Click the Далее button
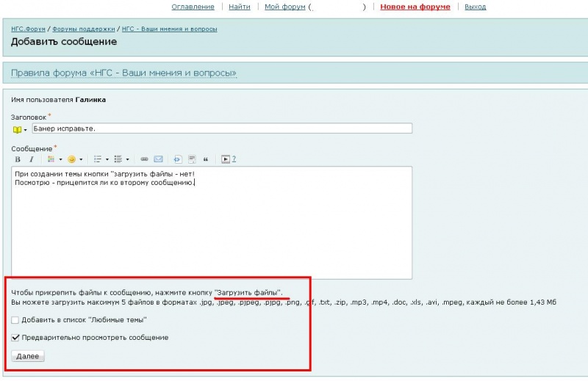The width and height of the screenshot is (588, 381). point(28,356)
